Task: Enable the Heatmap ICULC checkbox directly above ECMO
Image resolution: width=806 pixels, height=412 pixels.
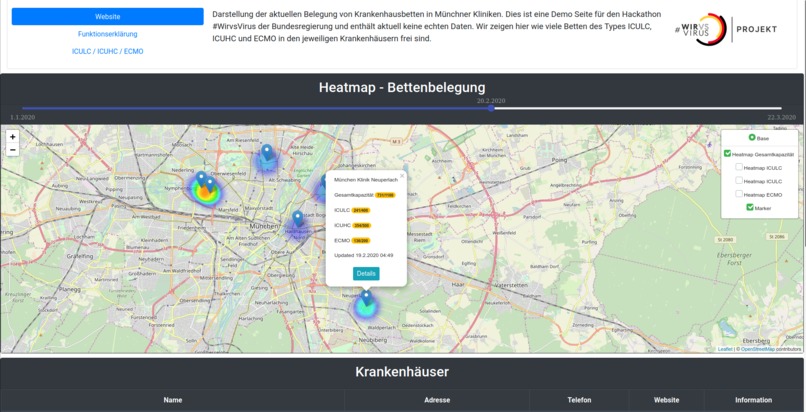Action: (739, 180)
